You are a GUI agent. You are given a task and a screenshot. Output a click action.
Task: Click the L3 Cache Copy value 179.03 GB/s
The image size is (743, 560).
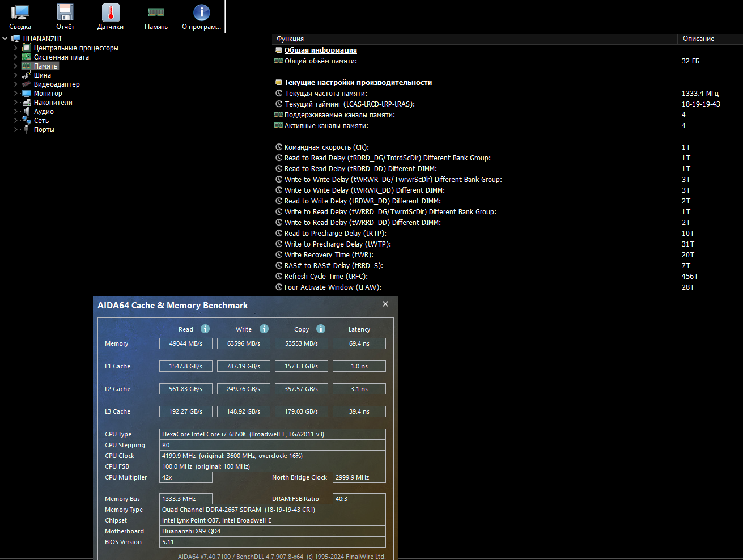(x=302, y=411)
